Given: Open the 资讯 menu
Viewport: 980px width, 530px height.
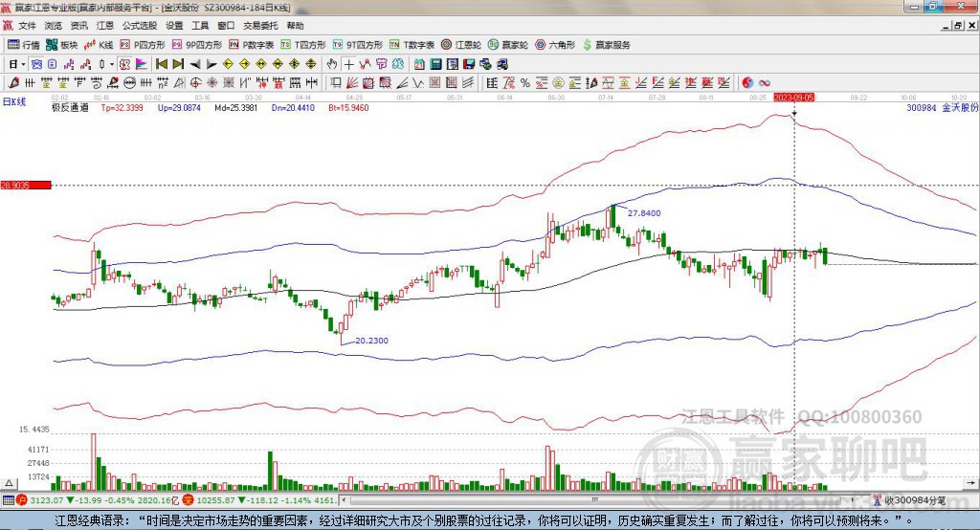Looking at the screenshot, I should tap(79, 26).
